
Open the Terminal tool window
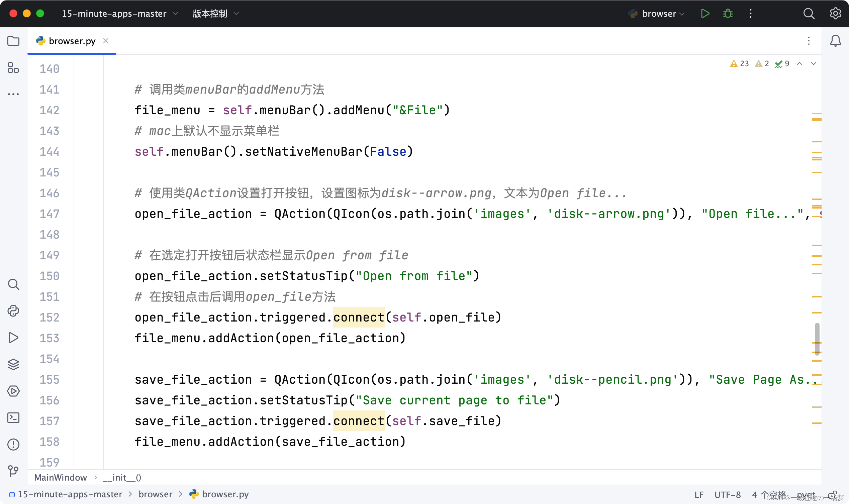click(13, 418)
